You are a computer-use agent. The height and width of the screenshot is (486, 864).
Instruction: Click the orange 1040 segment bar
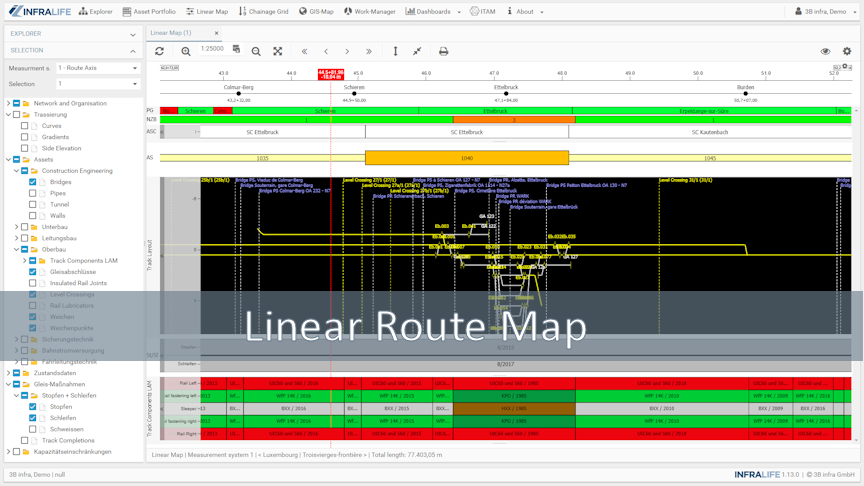click(x=466, y=158)
